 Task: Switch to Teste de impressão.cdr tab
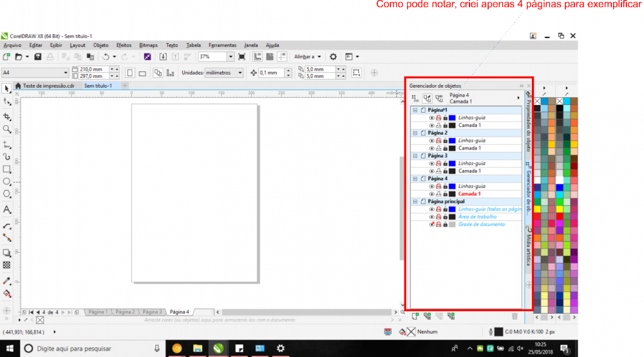click(x=48, y=86)
